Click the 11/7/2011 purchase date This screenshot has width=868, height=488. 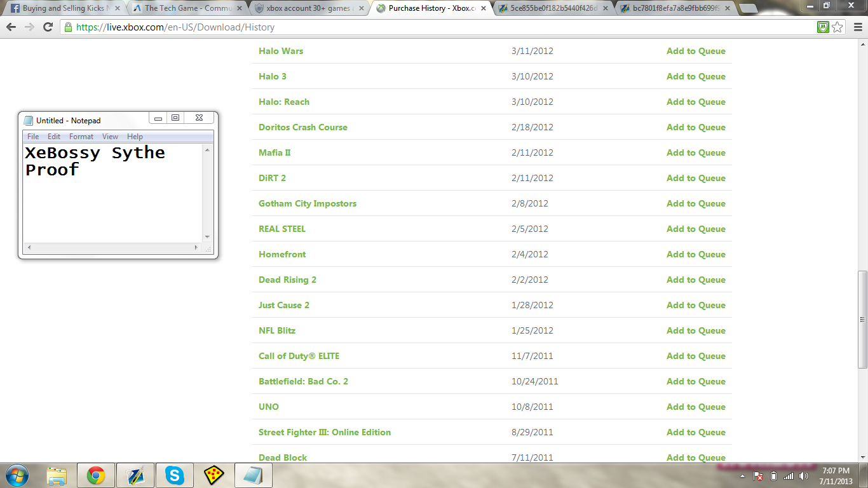coord(532,356)
